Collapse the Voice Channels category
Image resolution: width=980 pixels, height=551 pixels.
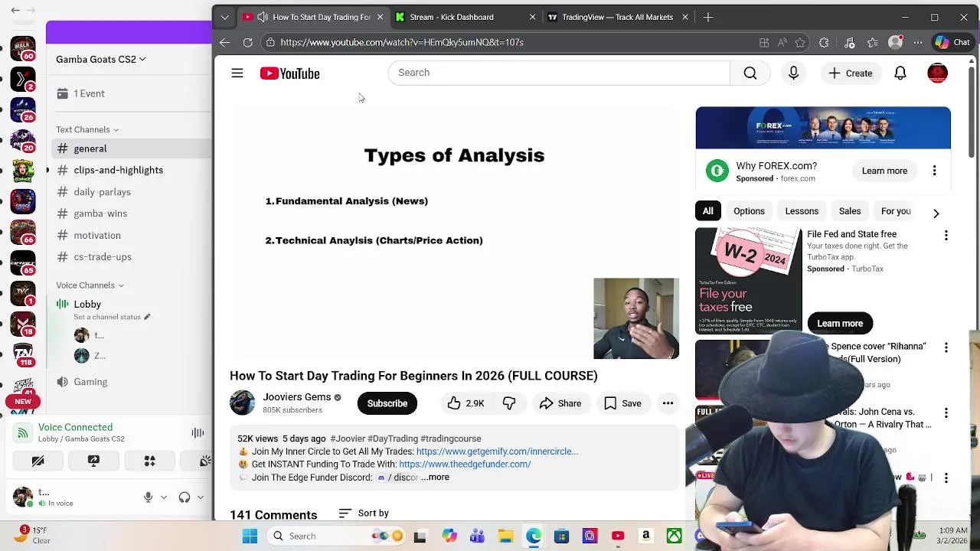[x=90, y=285]
